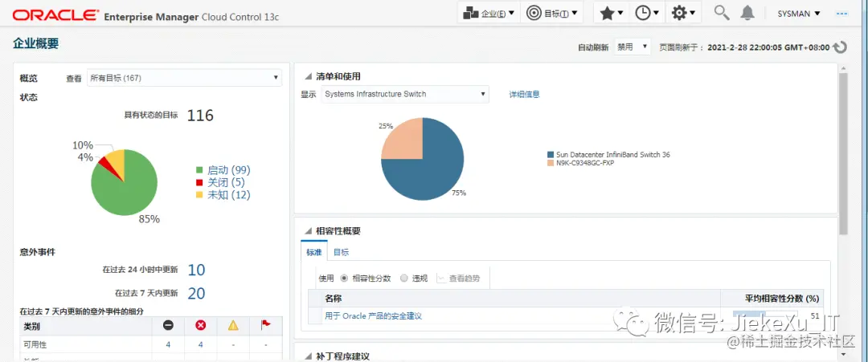The image size is (868, 362).
Task: Click fatal count 4 in 可用性 row
Action: [x=168, y=344]
